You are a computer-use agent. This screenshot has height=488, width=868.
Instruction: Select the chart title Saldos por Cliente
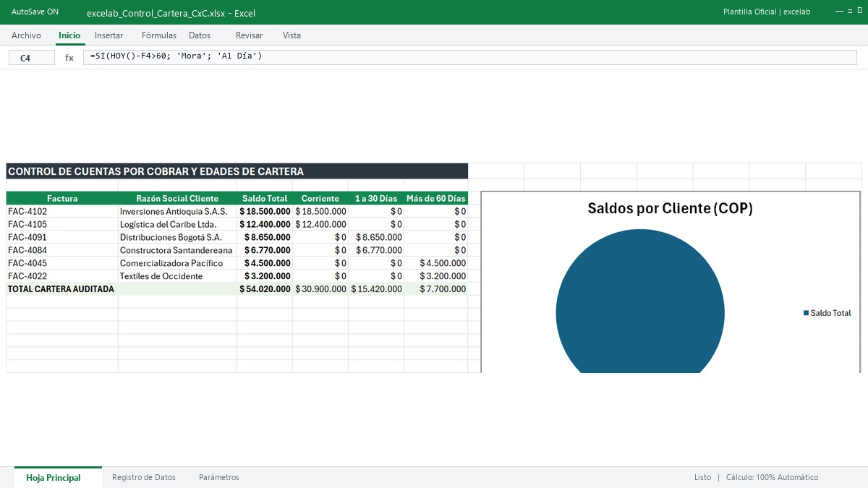coord(670,209)
